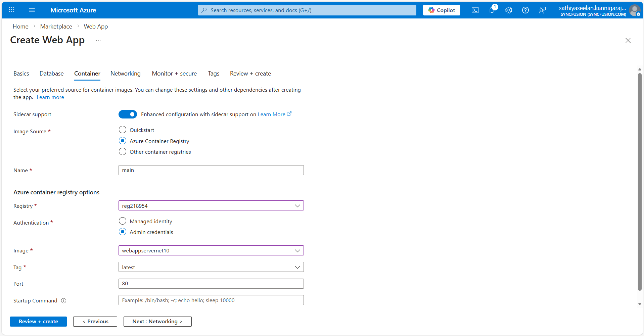Viewport: 644px width, 336px height.
Task: Click the Previous button
Action: coord(95,322)
